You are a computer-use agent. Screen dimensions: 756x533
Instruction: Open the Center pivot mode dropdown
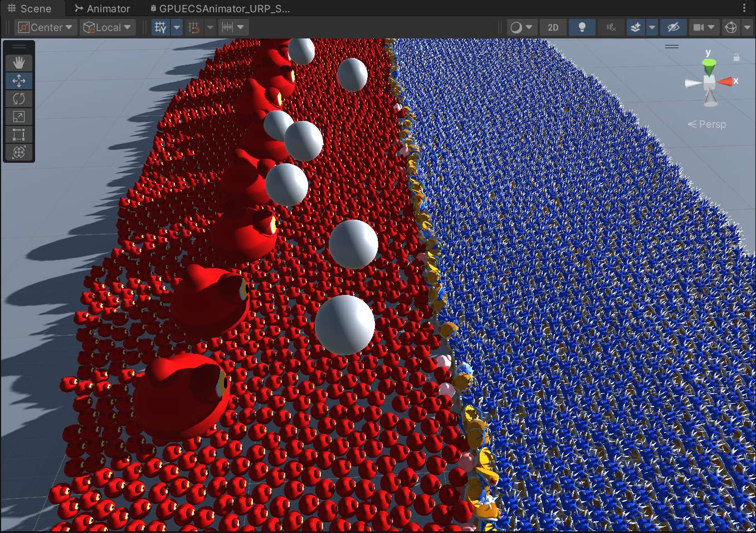click(x=46, y=27)
